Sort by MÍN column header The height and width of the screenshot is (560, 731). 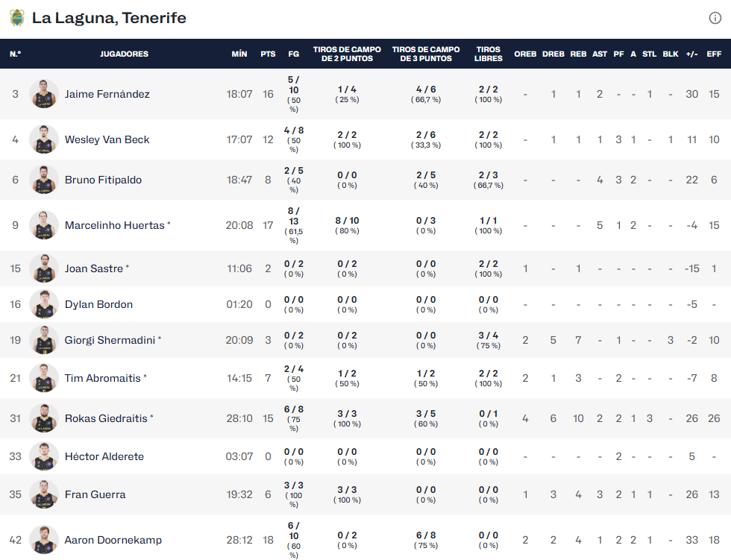pyautogui.click(x=239, y=54)
